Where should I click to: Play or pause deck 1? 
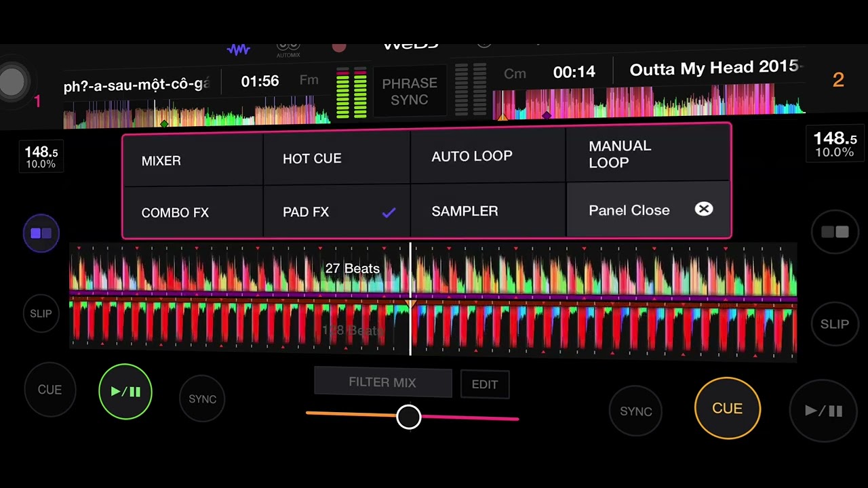[125, 391]
